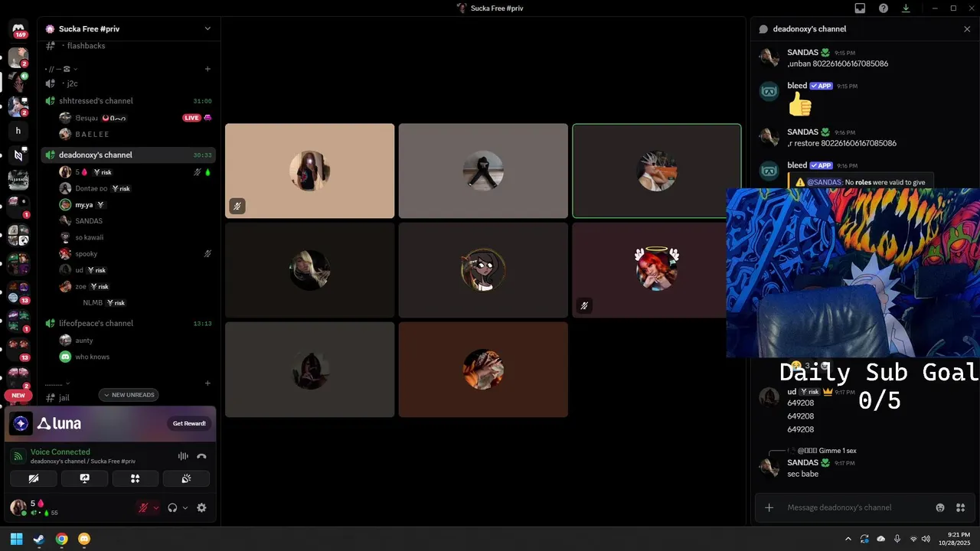The height and width of the screenshot is (551, 980).
Task: Click the Inbox icon in title bar
Action: coord(860,8)
